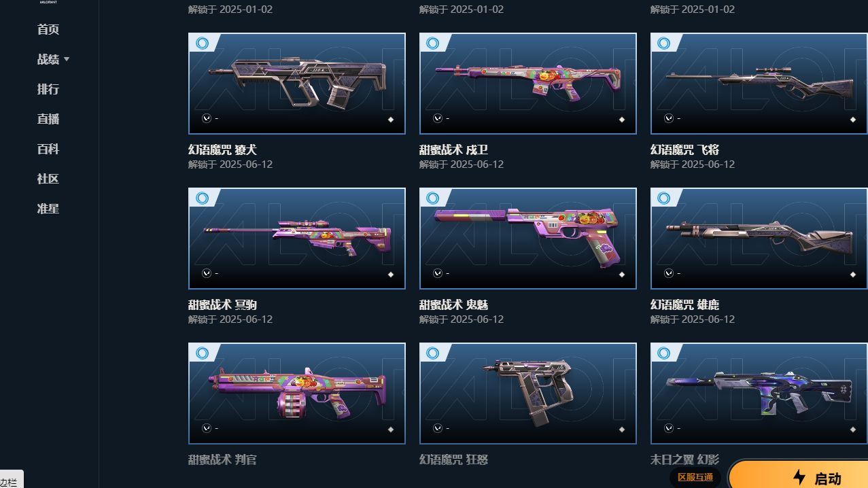Viewport: 868px width, 488px height.
Task: Click the blue circle badge on 幻语魔咒 獠犬 card
Action: tap(202, 43)
